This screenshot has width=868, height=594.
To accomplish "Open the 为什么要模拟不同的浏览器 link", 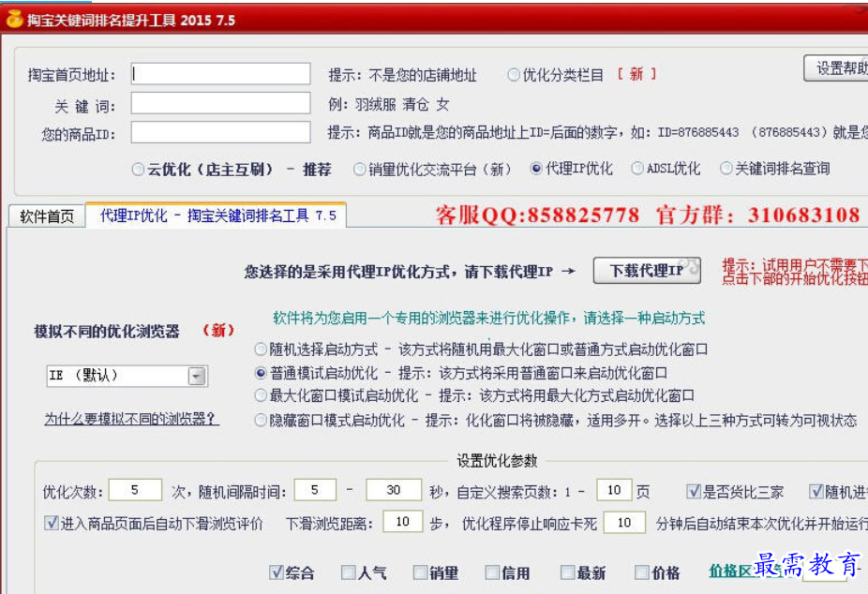I will pos(131,419).
